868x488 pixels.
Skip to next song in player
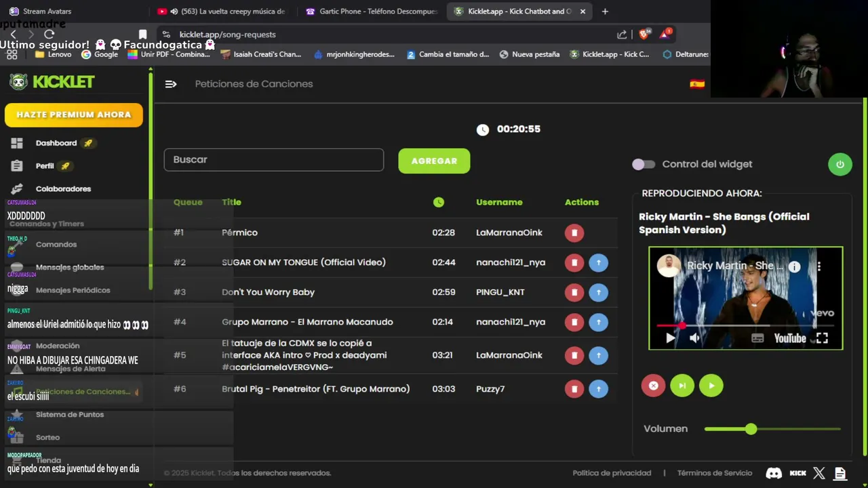pyautogui.click(x=682, y=386)
